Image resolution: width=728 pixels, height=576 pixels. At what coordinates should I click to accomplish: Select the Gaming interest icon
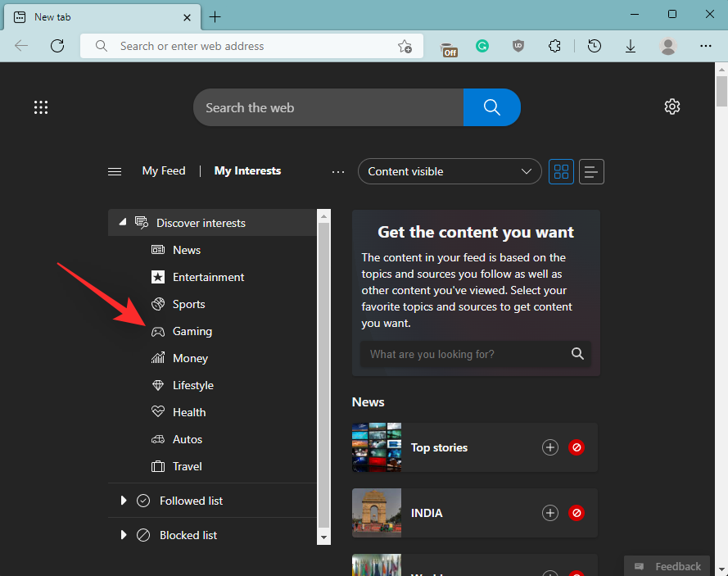(157, 331)
